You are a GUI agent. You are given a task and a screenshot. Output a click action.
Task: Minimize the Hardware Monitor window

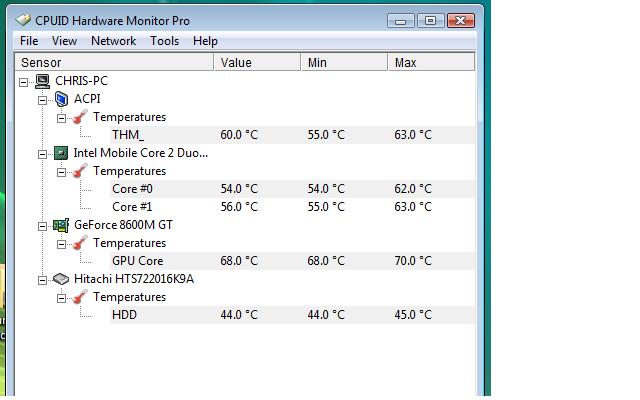click(x=401, y=20)
